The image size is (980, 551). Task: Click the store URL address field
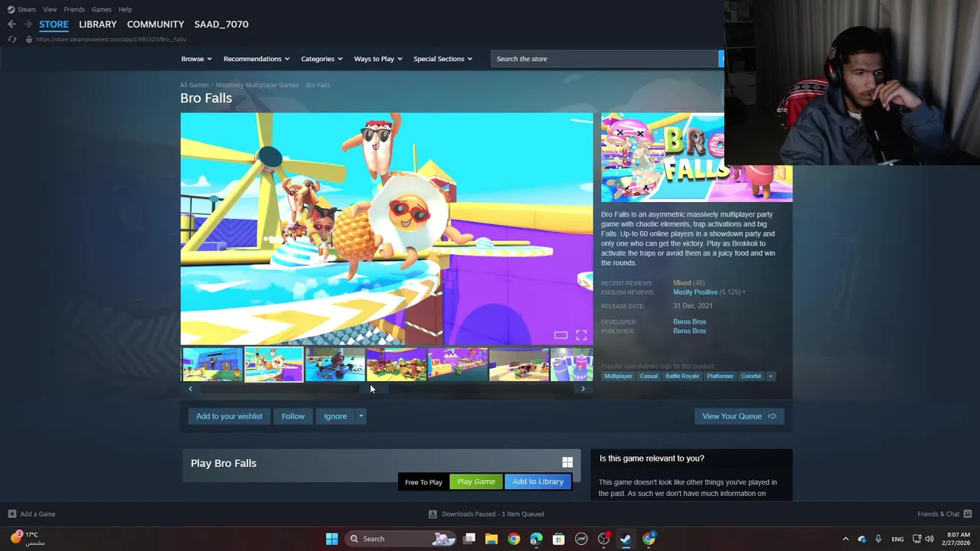(x=111, y=39)
